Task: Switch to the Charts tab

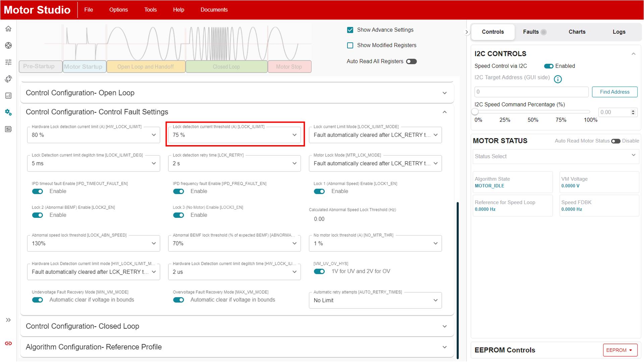Action: 577,32
